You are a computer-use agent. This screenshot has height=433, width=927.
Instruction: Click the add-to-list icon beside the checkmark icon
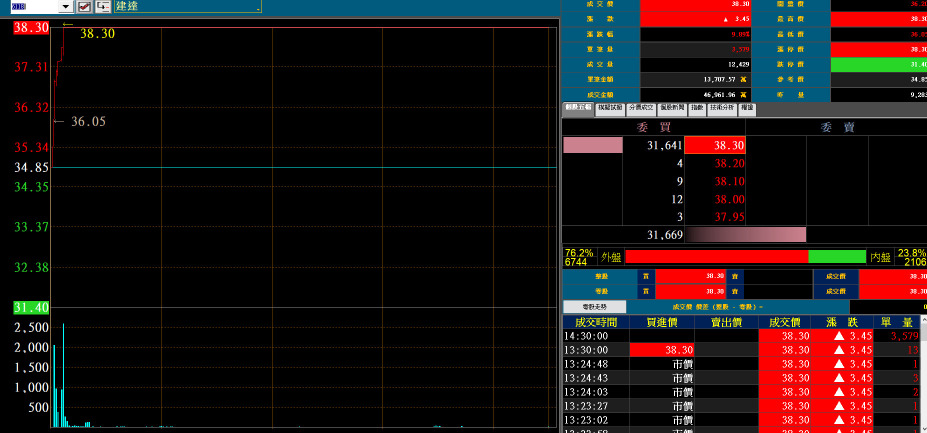103,6
